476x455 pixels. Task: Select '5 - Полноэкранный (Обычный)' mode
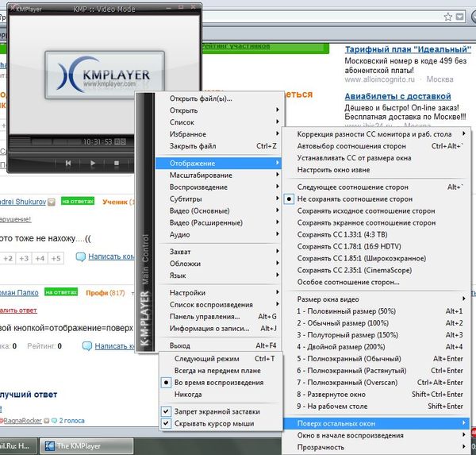pos(376,359)
